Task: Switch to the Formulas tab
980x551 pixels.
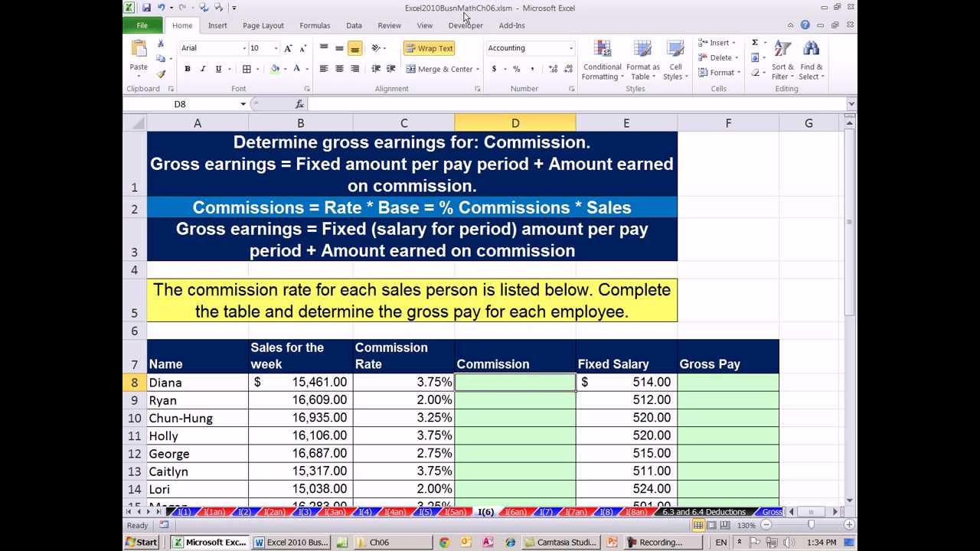Action: tap(315, 25)
